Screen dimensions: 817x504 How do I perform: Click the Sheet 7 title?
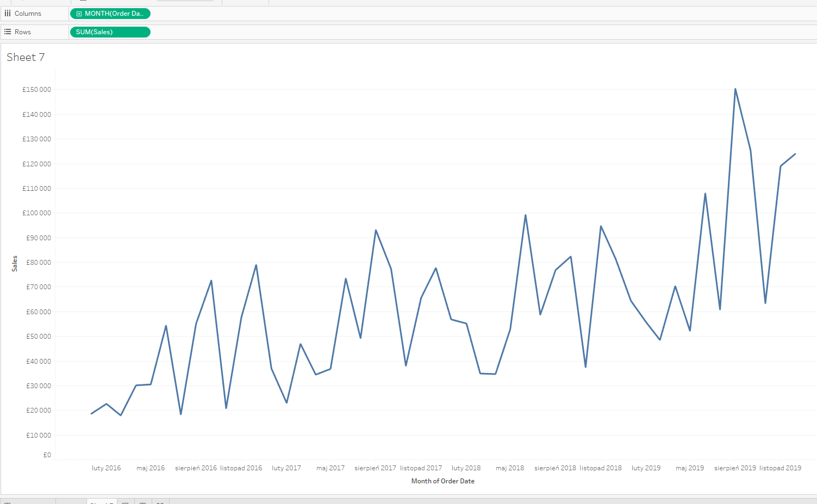tap(26, 58)
